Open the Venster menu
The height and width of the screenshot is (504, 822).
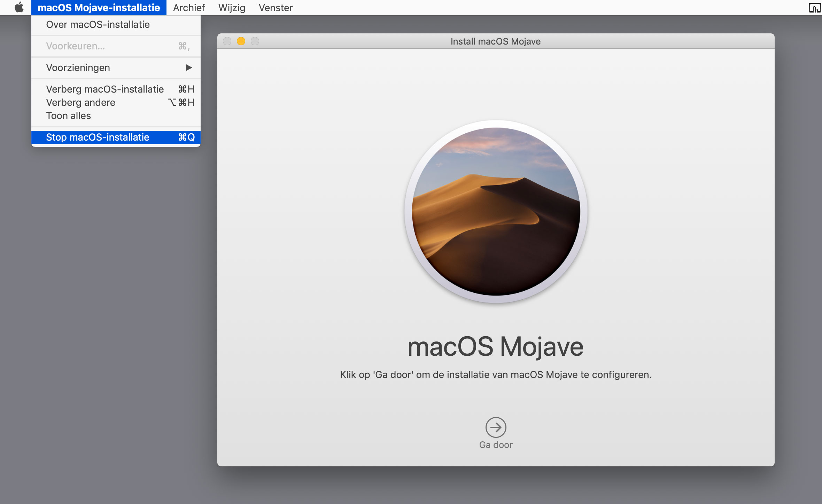(276, 8)
